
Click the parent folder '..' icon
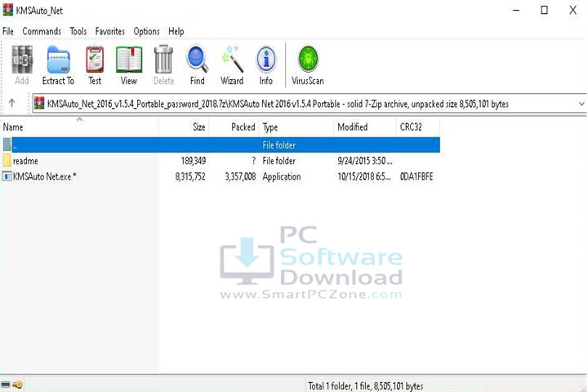[x=7, y=145]
